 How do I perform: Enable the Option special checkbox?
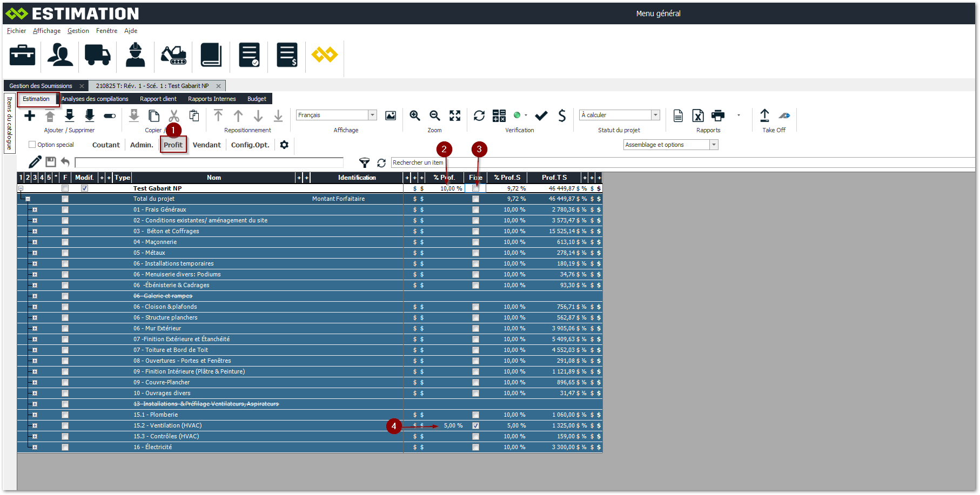32,145
